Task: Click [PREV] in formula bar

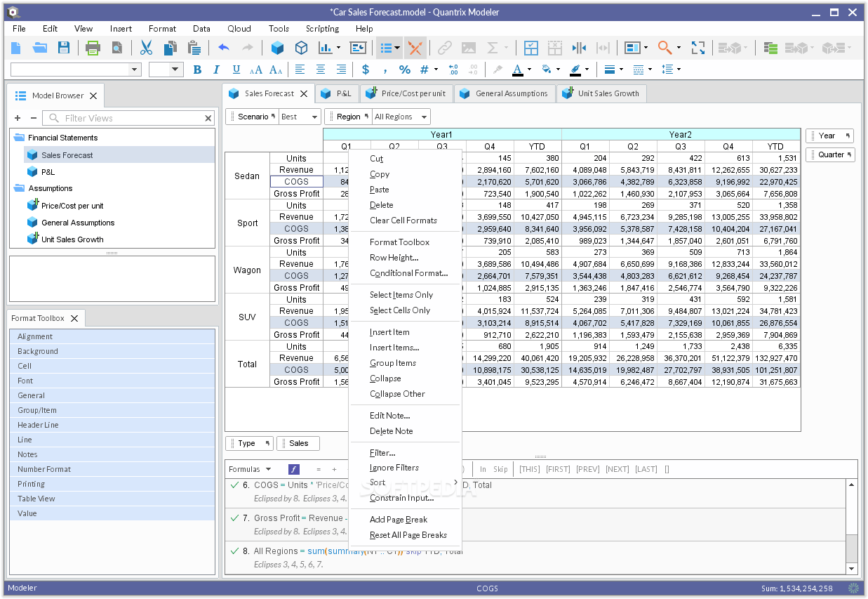Action: pos(589,469)
